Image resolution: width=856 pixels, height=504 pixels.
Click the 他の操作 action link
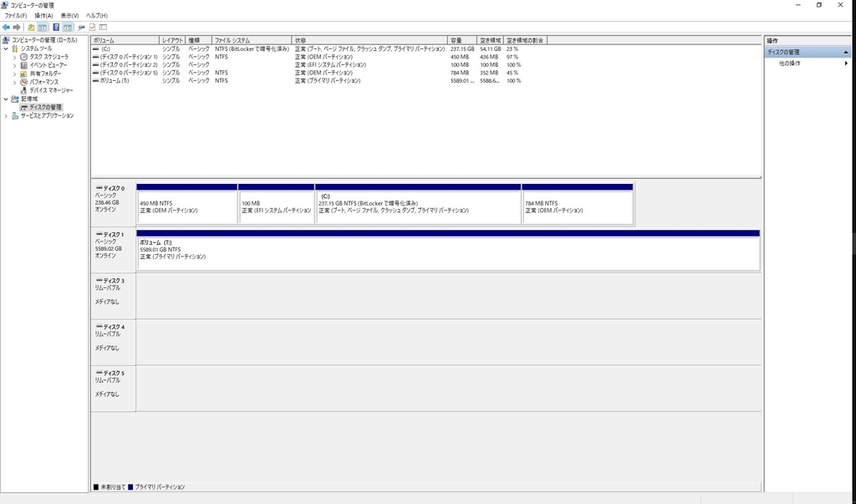[789, 64]
